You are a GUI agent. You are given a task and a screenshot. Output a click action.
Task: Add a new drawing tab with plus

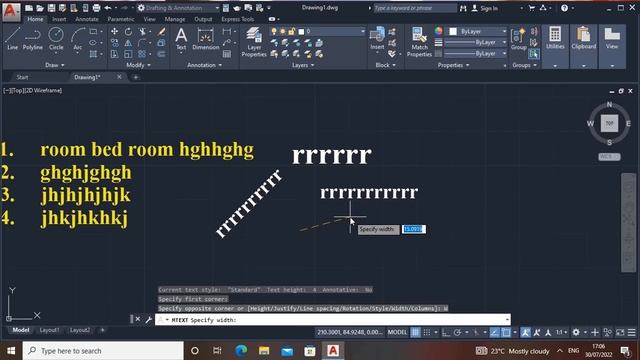[136, 77]
